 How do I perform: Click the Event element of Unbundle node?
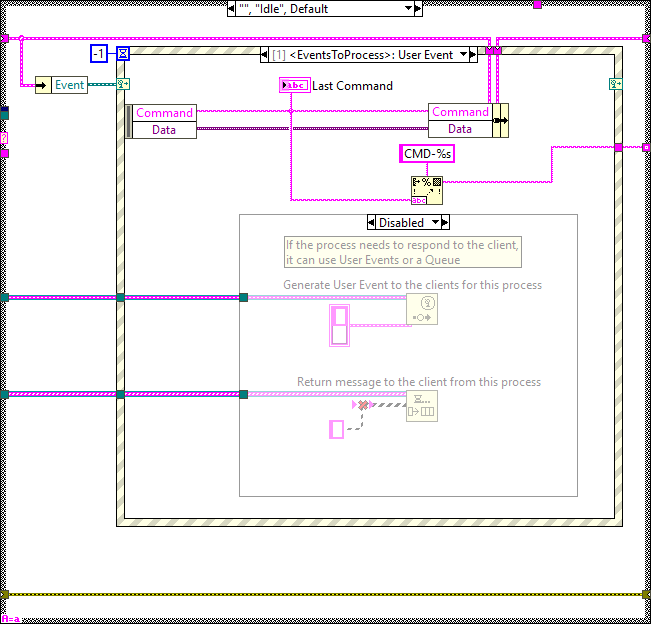coord(69,85)
